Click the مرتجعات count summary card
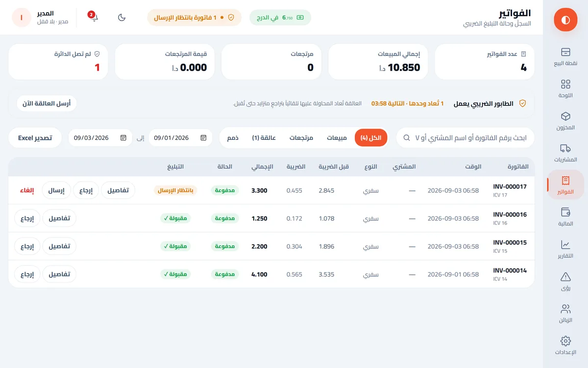The image size is (588, 368). (271, 61)
